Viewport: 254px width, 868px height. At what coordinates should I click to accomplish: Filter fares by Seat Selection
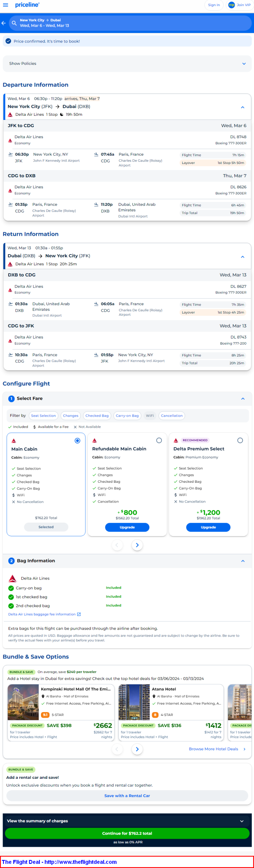click(x=43, y=416)
